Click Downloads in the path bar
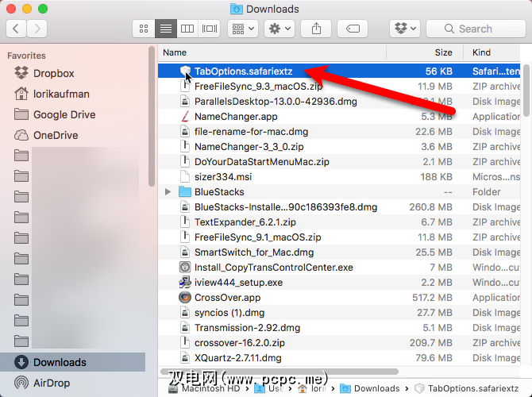The image size is (532, 397). (x=370, y=388)
